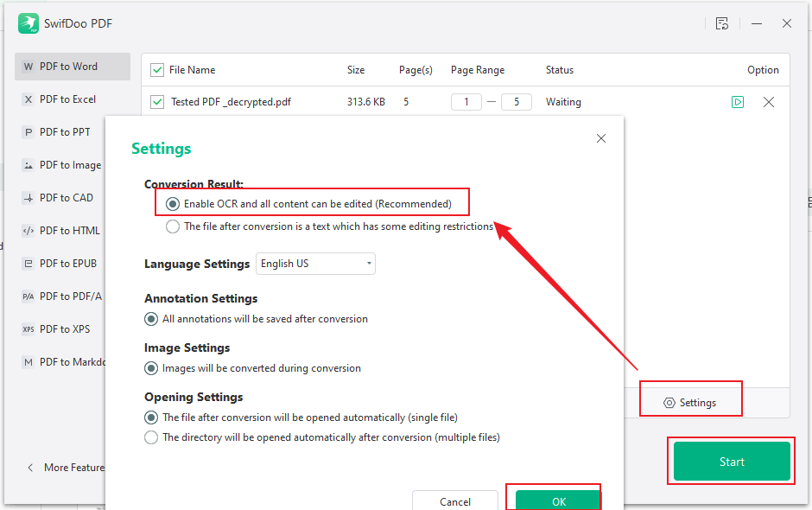This screenshot has width=812, height=510.
Task: Click the page range end field
Action: (516, 102)
